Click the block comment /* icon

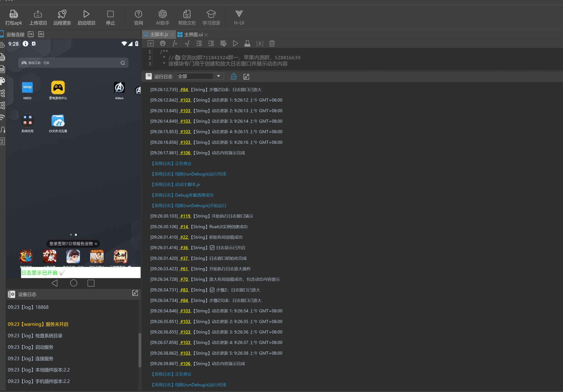click(x=175, y=44)
